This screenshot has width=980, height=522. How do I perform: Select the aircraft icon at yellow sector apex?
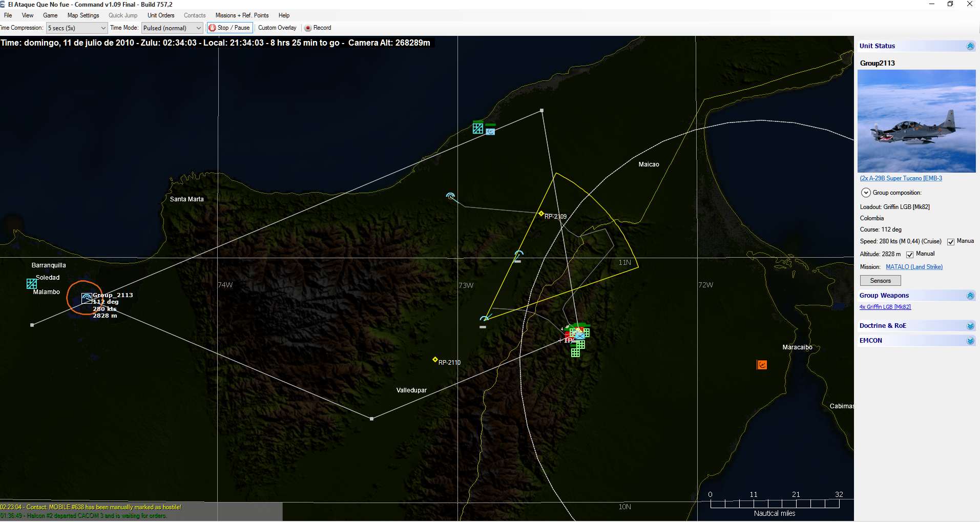pos(484,319)
